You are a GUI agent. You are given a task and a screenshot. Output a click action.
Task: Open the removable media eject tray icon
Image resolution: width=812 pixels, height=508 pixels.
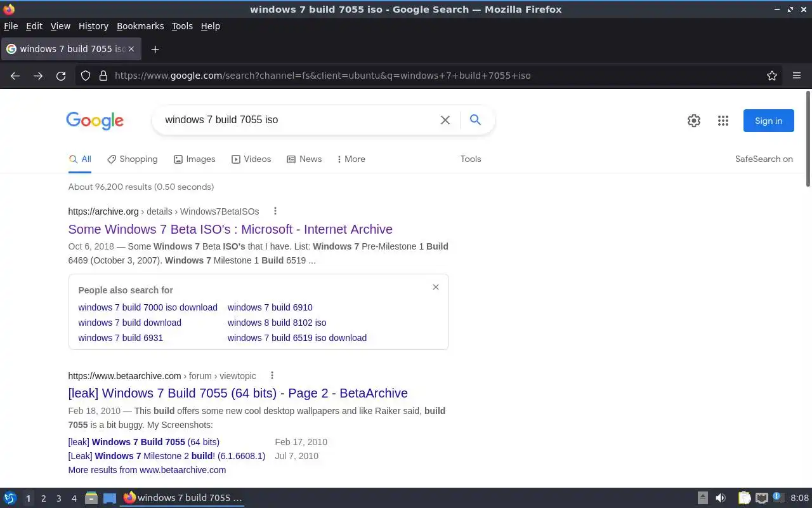coord(702,498)
